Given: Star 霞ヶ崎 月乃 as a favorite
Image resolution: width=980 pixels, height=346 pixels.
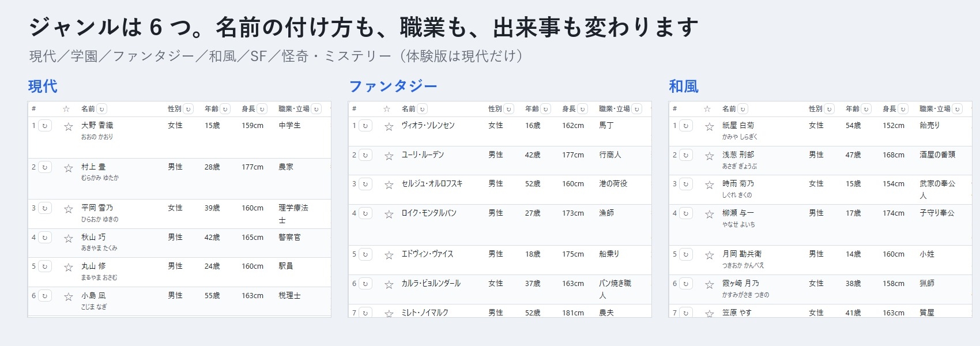Looking at the screenshot, I should tap(710, 284).
